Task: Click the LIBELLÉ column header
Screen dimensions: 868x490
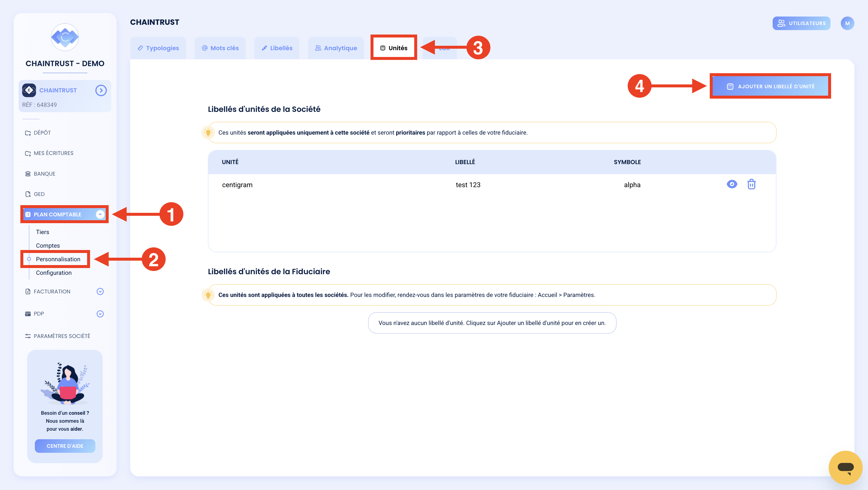Action: coord(465,162)
